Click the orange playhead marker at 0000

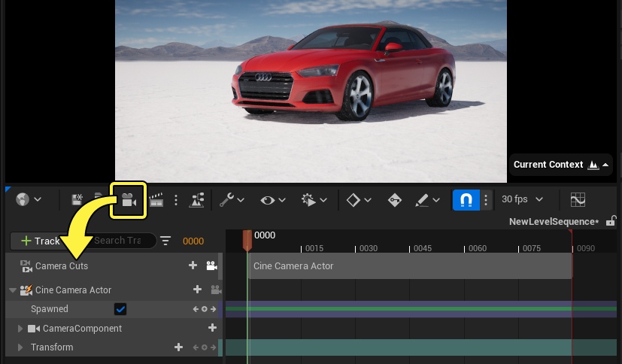(247, 241)
